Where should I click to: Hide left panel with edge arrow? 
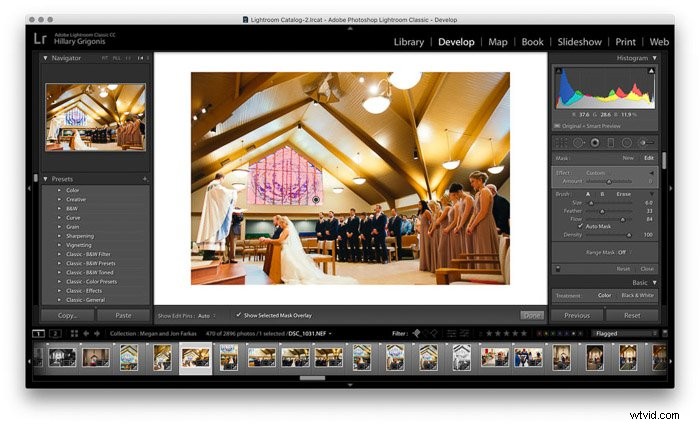[x=29, y=189]
